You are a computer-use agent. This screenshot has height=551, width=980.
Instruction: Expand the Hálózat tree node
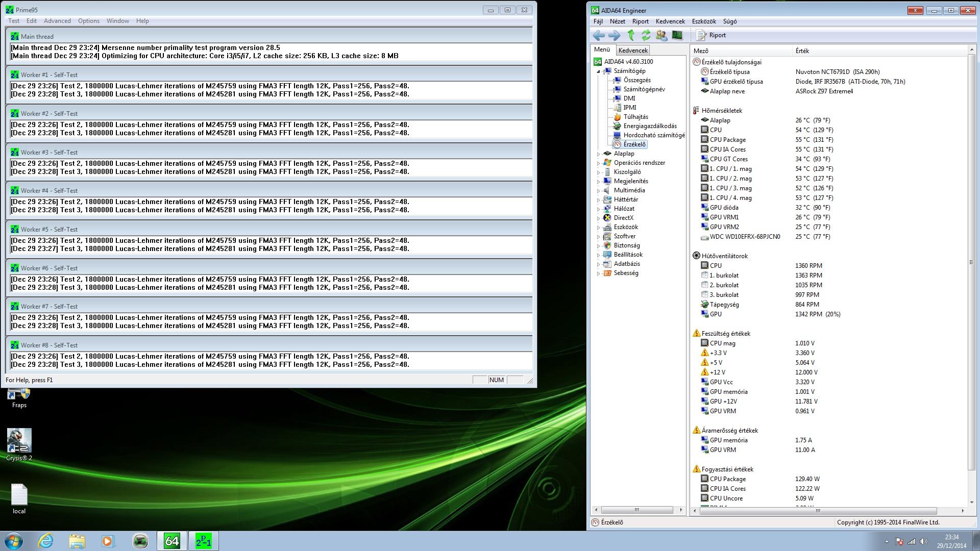[x=599, y=209]
